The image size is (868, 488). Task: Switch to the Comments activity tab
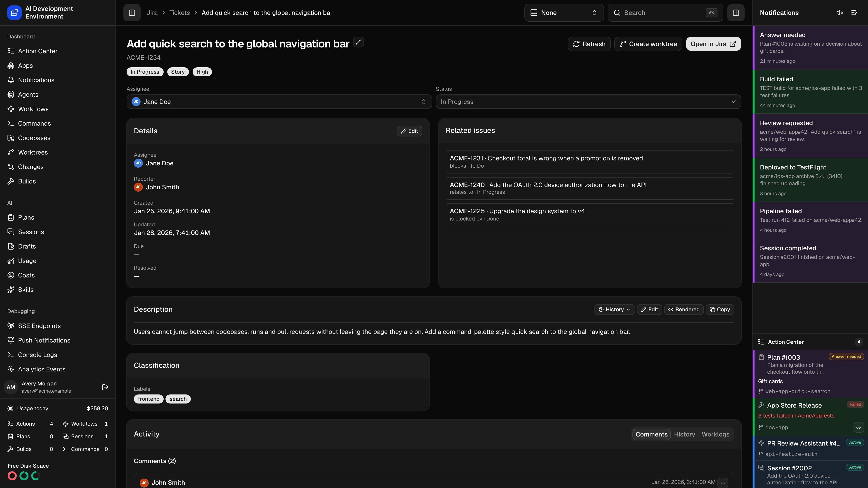pos(651,434)
